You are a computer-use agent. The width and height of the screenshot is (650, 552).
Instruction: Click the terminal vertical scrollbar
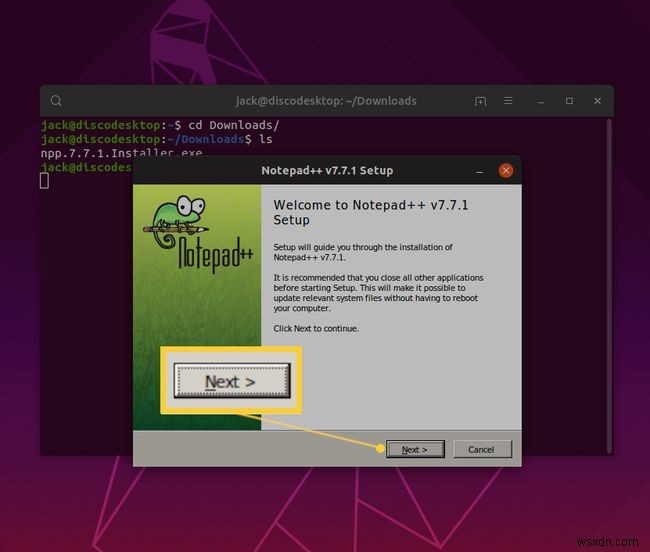coord(609,286)
